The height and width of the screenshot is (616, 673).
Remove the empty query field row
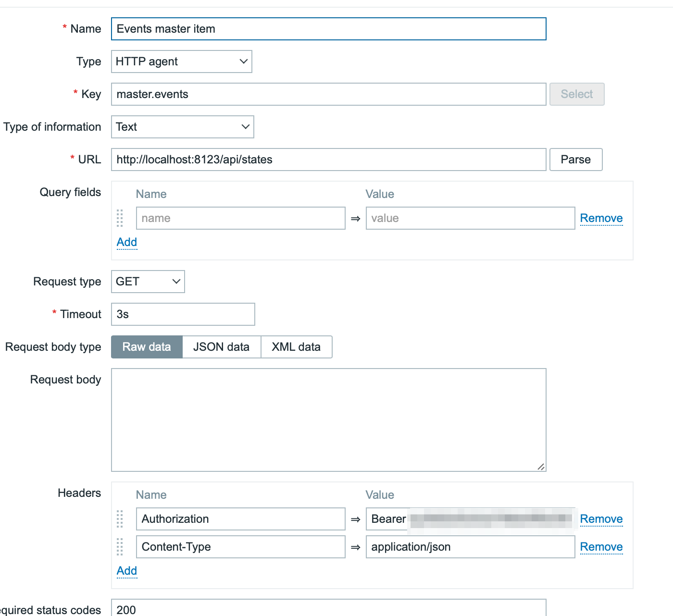pos(601,218)
